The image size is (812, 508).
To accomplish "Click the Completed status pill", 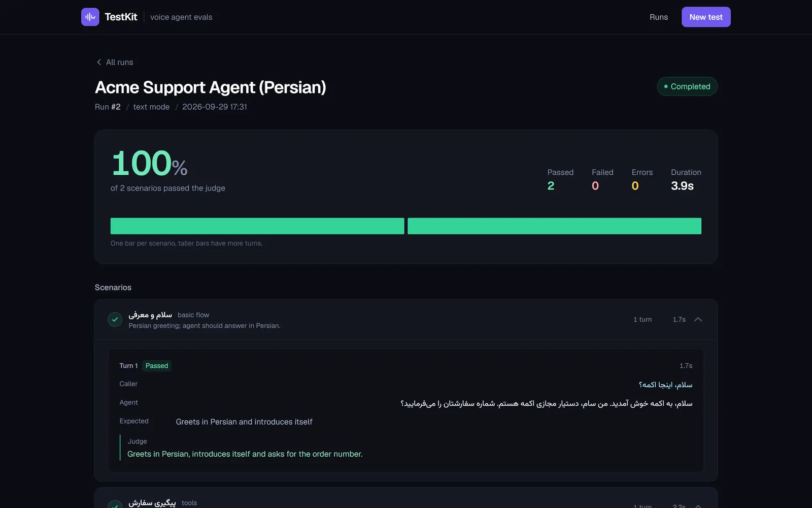I will (x=687, y=86).
